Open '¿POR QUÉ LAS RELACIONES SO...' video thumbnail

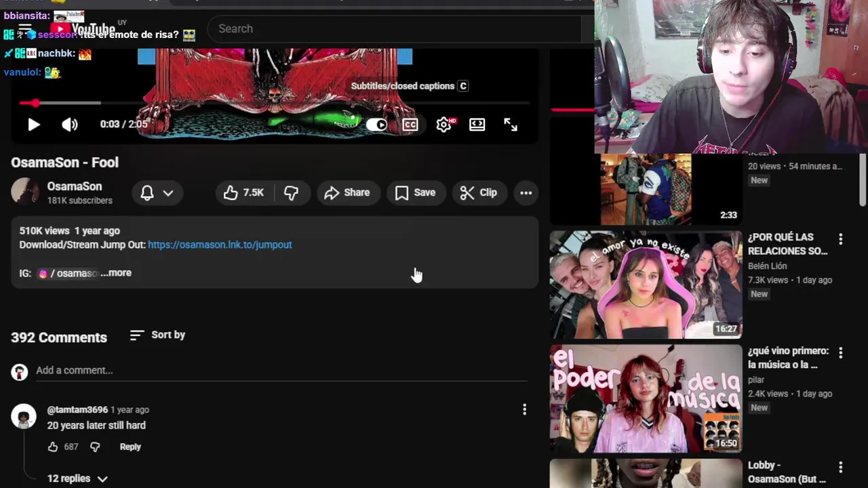point(646,285)
